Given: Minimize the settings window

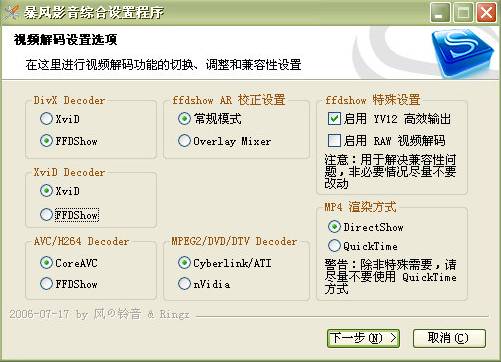Looking at the screenshot, I should [x=440, y=13].
